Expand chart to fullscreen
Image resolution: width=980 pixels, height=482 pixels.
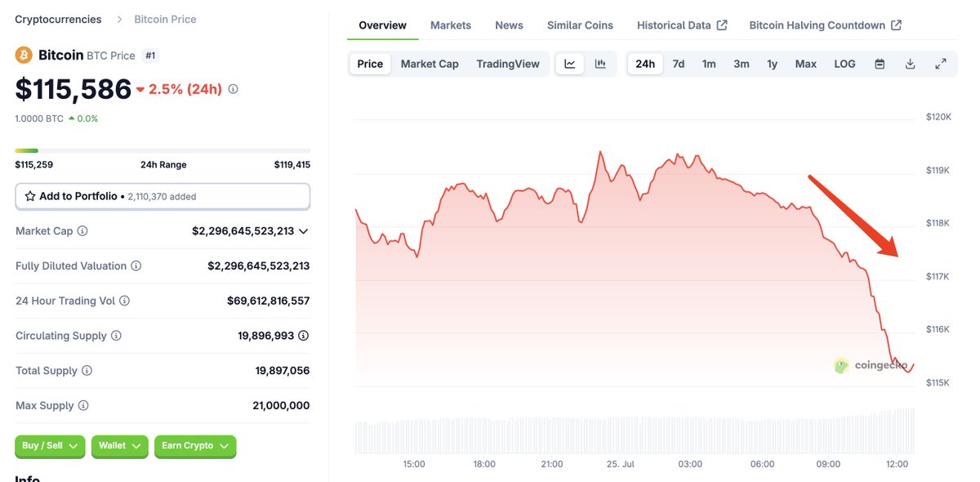(x=941, y=64)
